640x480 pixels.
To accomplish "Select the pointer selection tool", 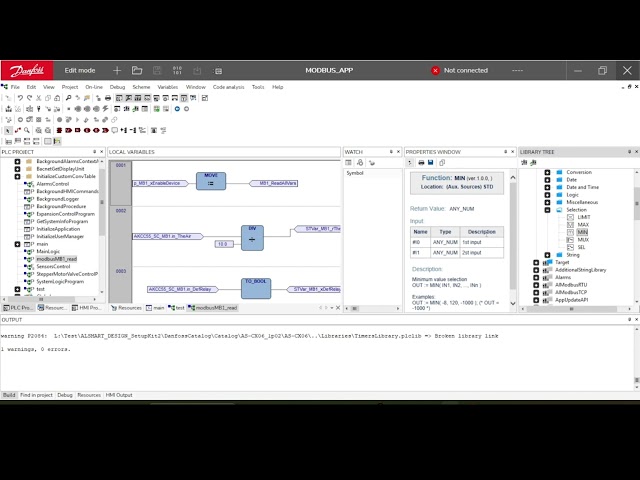I will click(8, 130).
